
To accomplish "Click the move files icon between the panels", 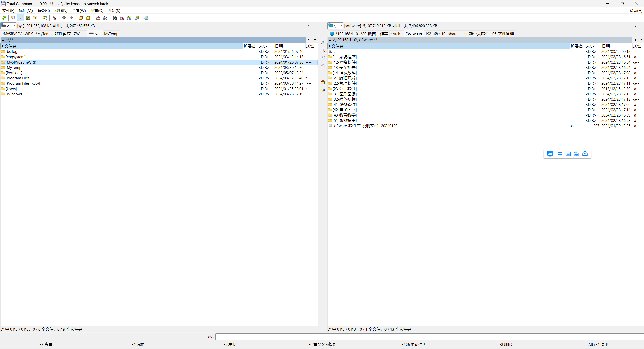I will point(323,66).
